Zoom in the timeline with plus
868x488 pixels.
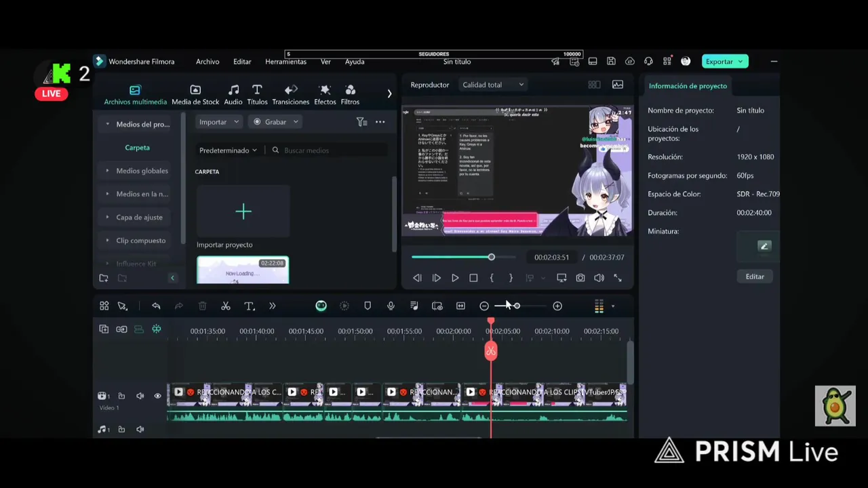[557, 306]
